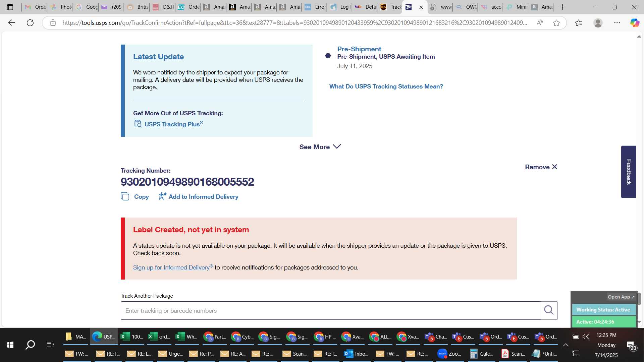The height and width of the screenshot is (362, 644).
Task: Open the browser profile avatar
Action: 598,23
